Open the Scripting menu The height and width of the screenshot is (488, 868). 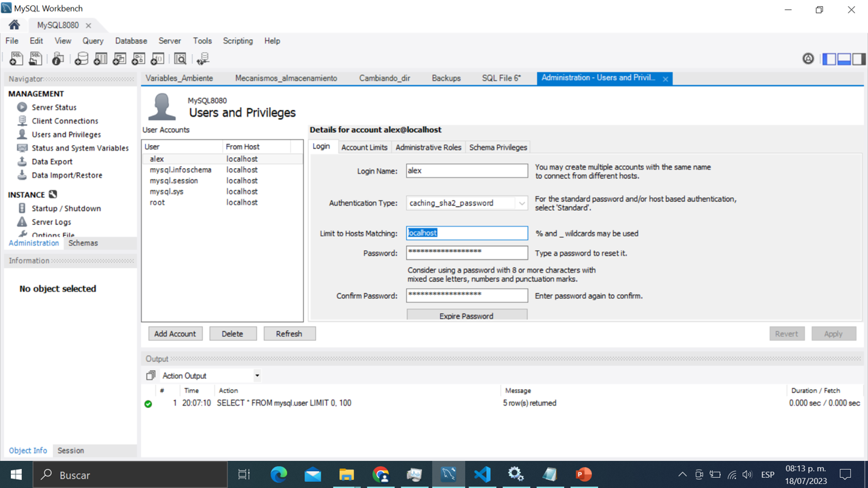pos(238,41)
